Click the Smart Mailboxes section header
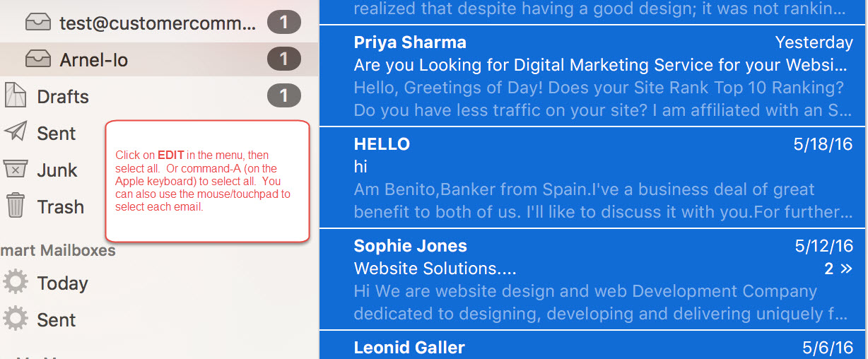 coord(58,250)
